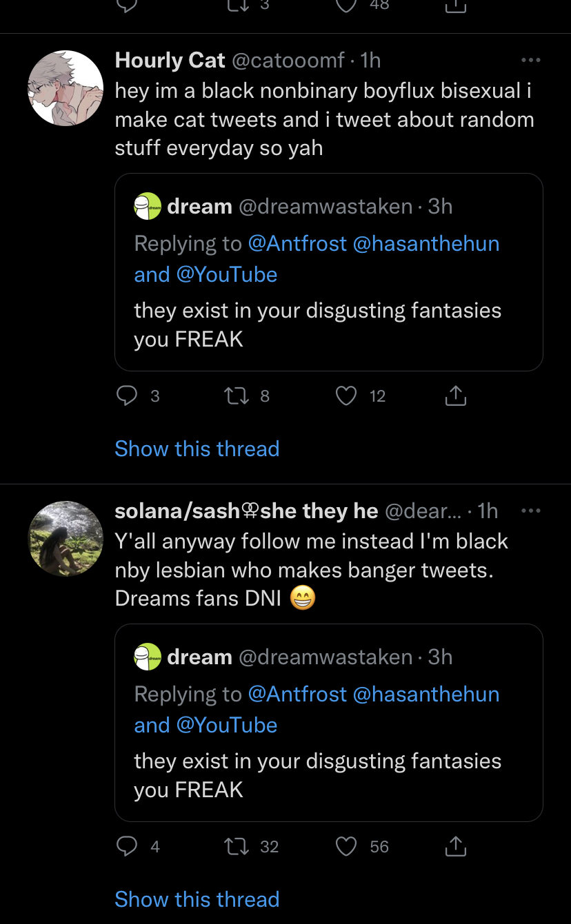Open @hasanthehun mention in second quoted tweet
This screenshot has height=924, width=571.
pos(426,694)
